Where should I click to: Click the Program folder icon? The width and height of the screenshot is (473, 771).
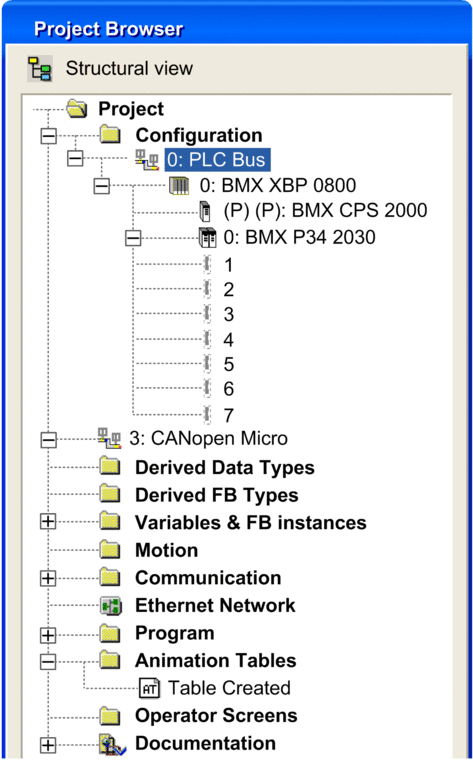tap(110, 633)
